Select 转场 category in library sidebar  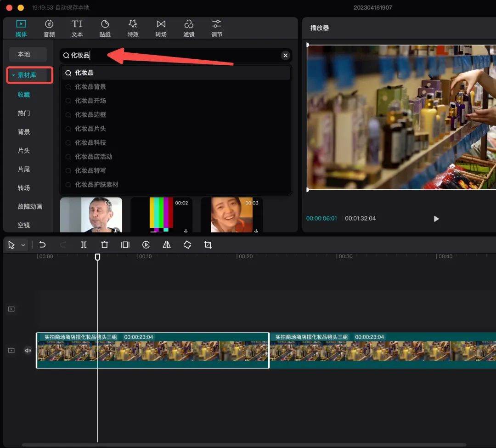point(24,188)
